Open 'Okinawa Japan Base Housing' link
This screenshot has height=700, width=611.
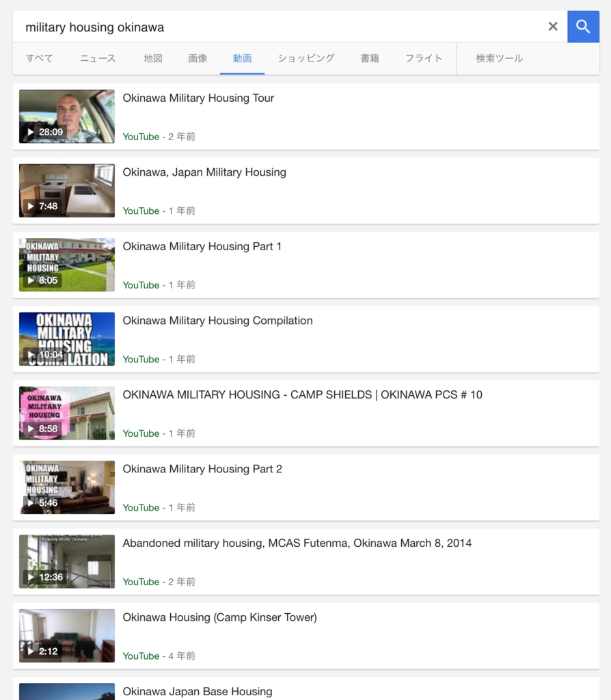[198, 691]
